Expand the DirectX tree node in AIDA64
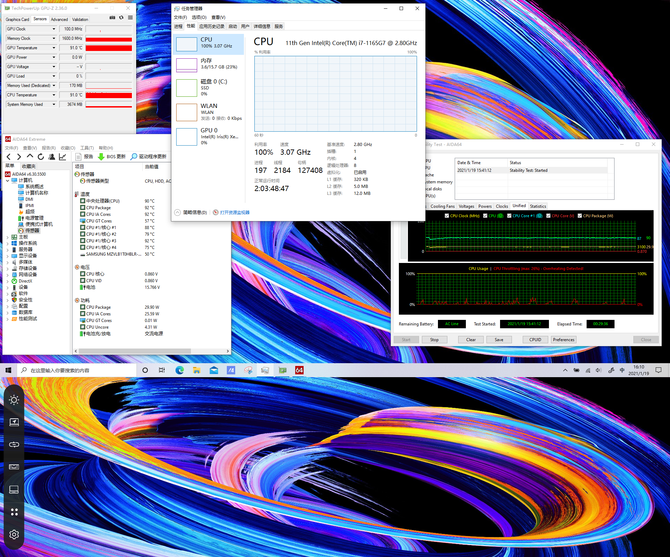This screenshot has height=557, width=670. (x=8, y=281)
